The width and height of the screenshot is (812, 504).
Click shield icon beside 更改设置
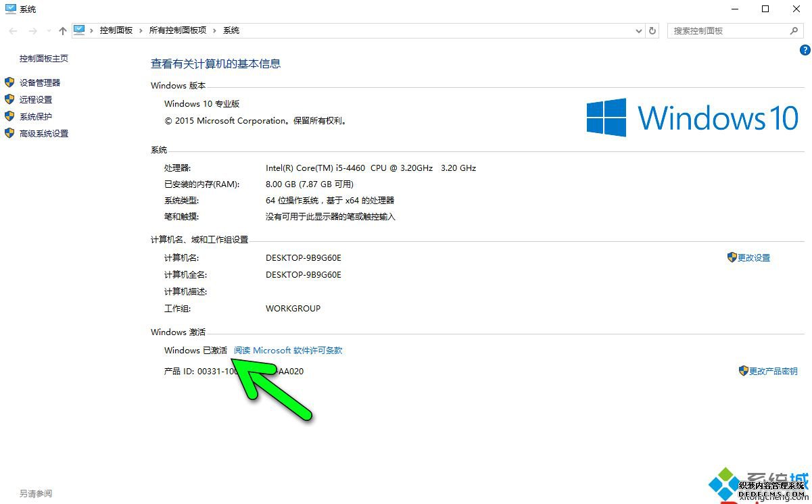point(732,257)
